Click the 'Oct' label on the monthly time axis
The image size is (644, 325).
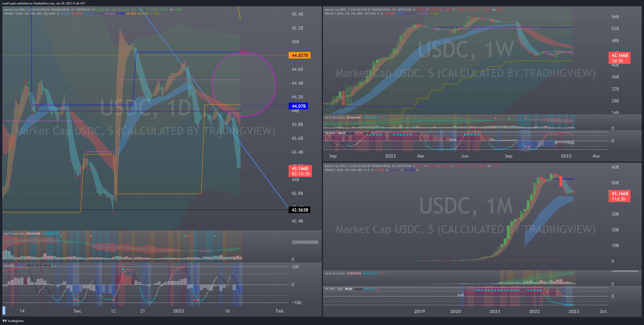point(603,311)
